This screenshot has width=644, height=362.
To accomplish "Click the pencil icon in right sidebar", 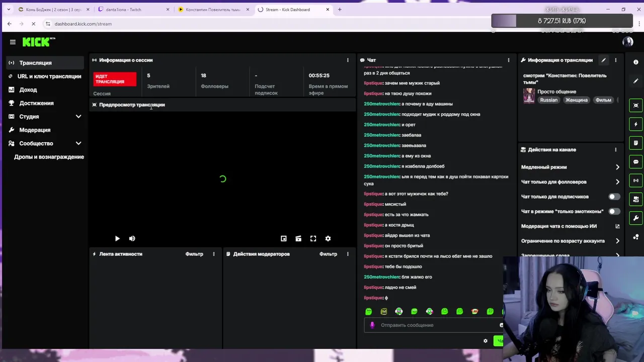I will click(x=636, y=80).
